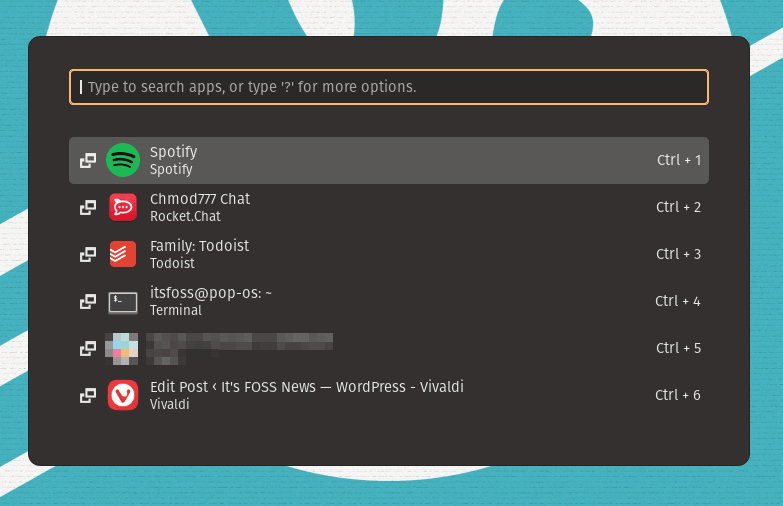This screenshot has height=506, width=783.
Task: Click window-switch icon beside Vivaldi entry
Action: tap(88, 395)
